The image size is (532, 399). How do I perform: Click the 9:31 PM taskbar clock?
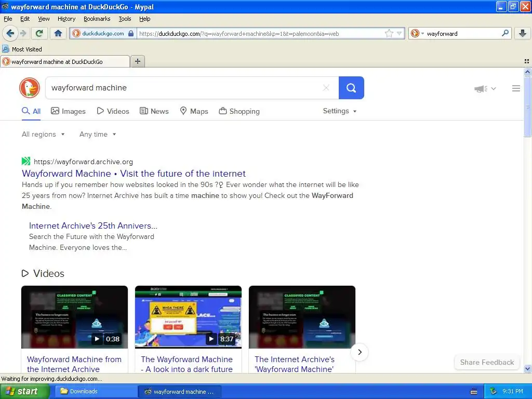513,391
